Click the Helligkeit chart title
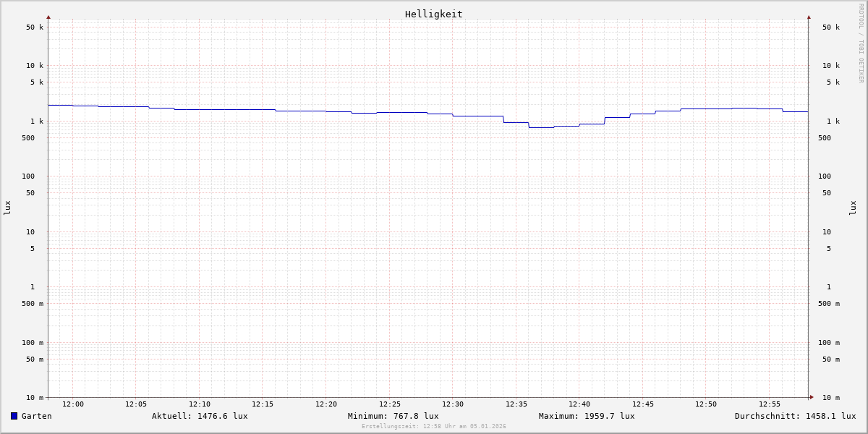Image resolution: width=868 pixels, height=434 pixels. point(433,14)
